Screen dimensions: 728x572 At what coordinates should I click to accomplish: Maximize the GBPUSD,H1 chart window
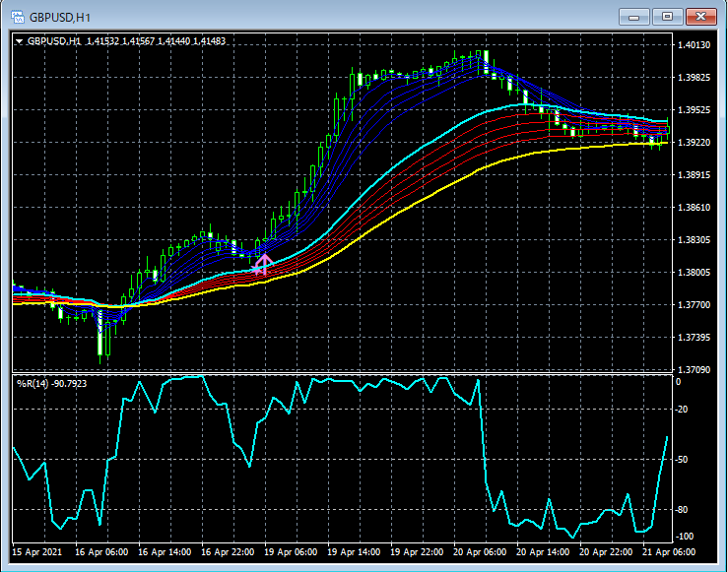667,17
